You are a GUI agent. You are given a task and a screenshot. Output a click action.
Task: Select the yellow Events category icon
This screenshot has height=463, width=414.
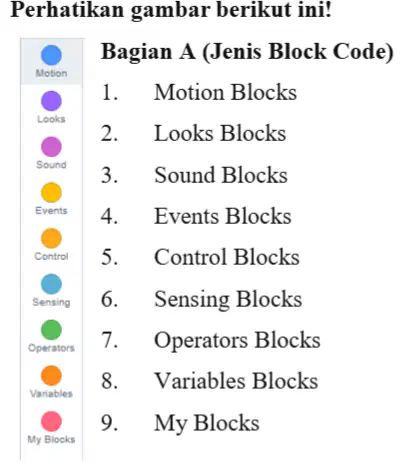click(51, 192)
